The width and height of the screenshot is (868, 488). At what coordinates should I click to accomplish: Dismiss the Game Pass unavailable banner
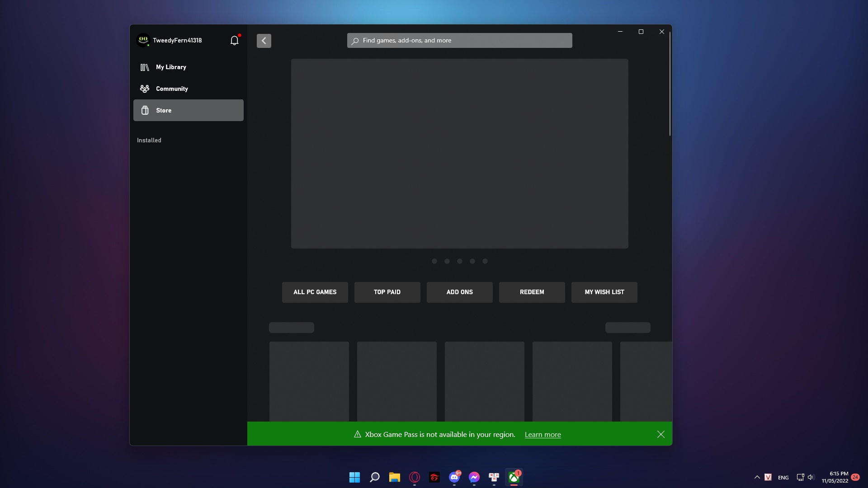[x=660, y=434]
